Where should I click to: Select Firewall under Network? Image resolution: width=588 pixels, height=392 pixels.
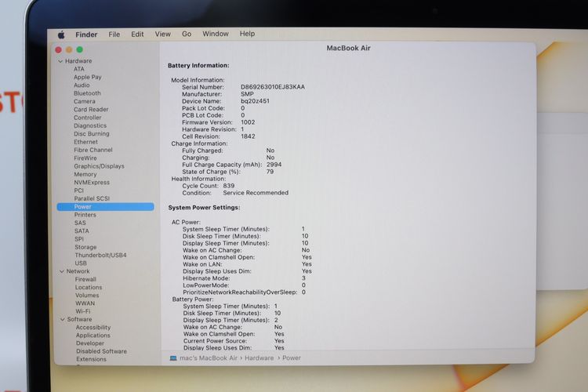[85, 279]
